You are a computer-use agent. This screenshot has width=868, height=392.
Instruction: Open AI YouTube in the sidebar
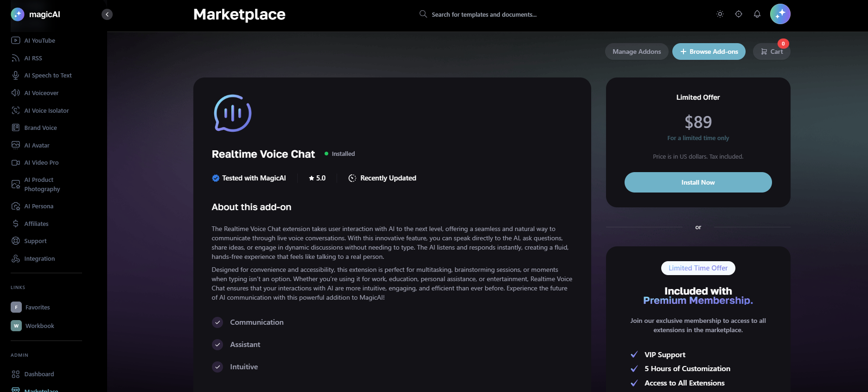pos(39,40)
